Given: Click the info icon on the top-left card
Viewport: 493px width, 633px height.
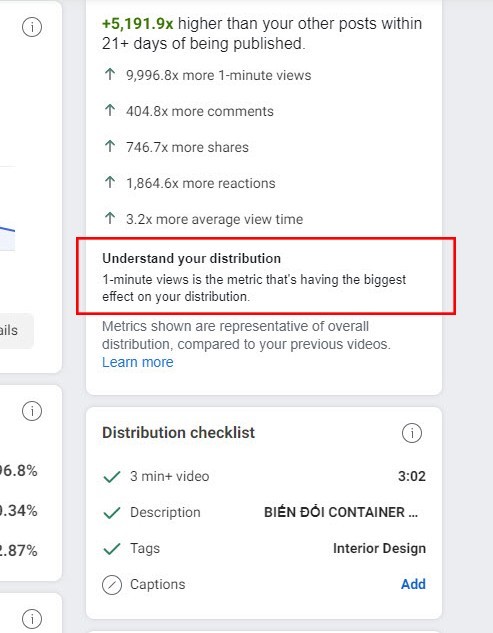Looking at the screenshot, I should pyautogui.click(x=32, y=27).
